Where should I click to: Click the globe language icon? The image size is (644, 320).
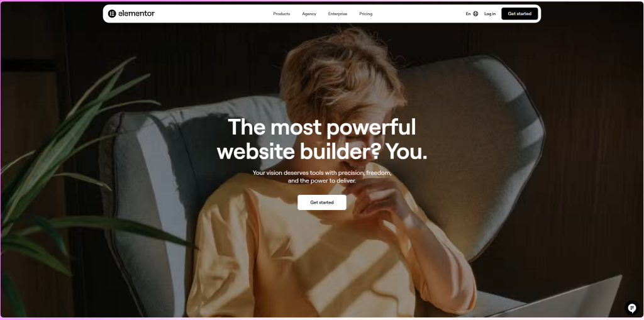click(475, 14)
